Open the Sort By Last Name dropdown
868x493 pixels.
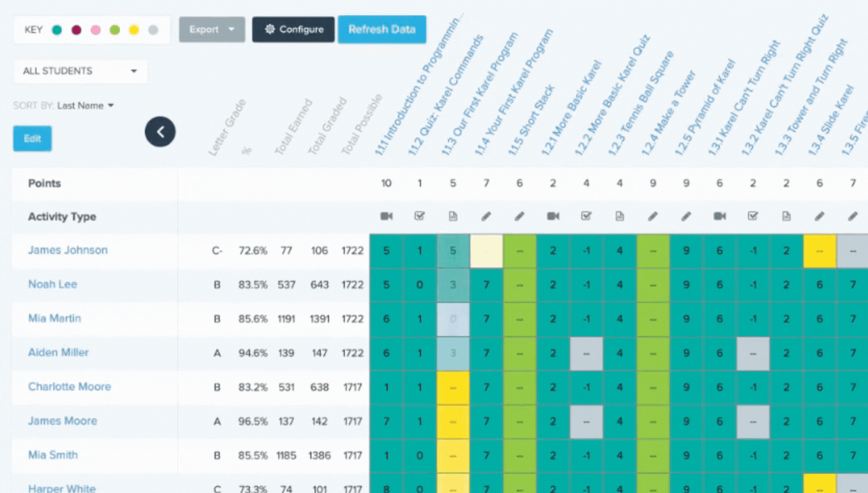click(x=85, y=106)
